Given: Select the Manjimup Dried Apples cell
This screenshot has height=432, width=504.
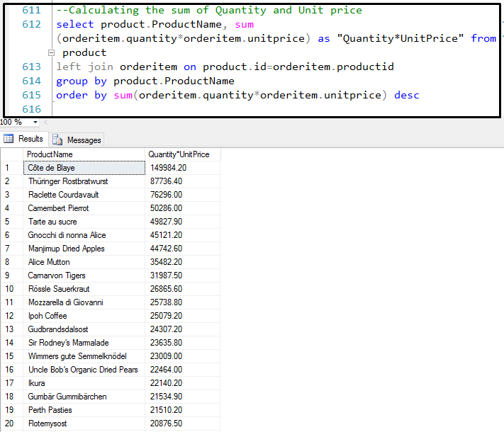Looking at the screenshot, I should 84,249.
